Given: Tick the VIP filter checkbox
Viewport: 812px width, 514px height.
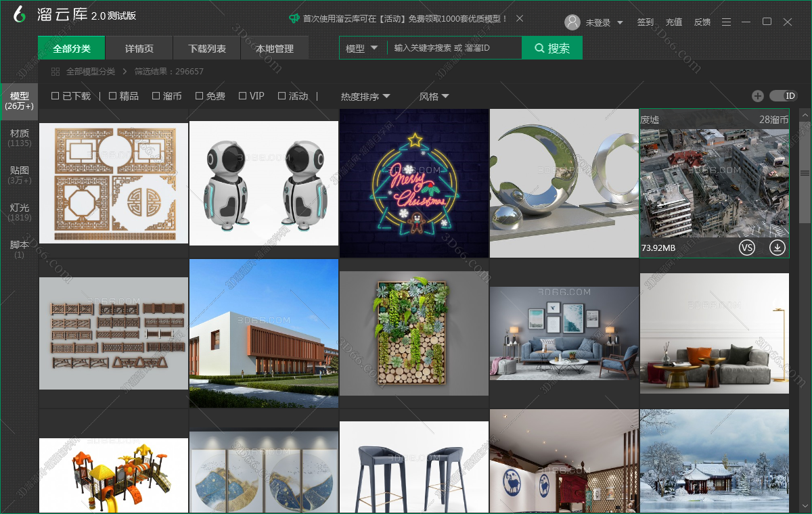Looking at the screenshot, I should [x=243, y=96].
